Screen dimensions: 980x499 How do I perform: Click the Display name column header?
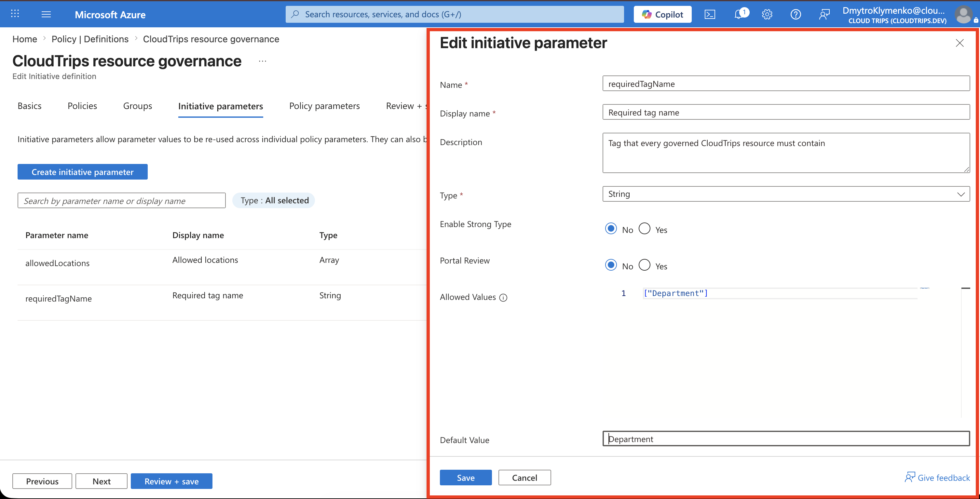pos(198,236)
